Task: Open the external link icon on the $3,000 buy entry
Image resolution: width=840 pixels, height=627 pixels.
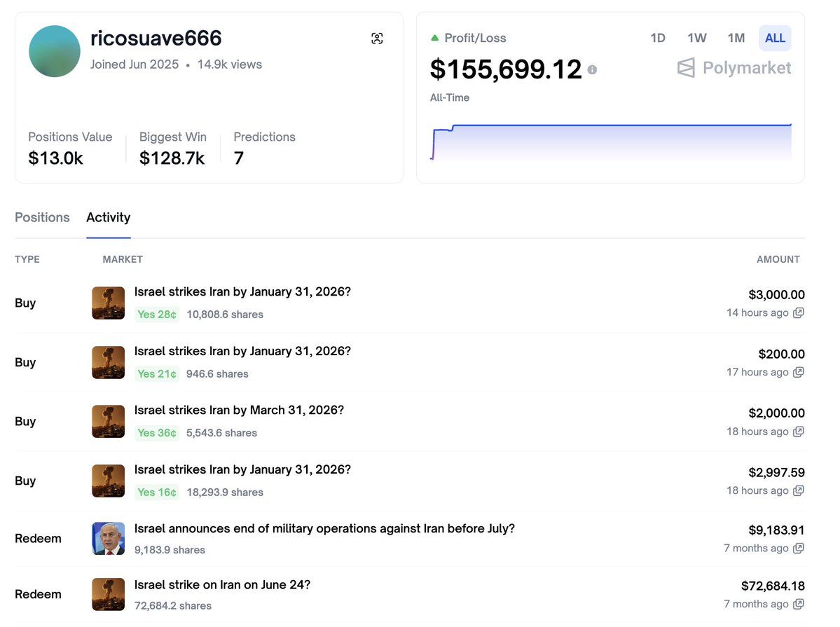Action: (x=798, y=312)
